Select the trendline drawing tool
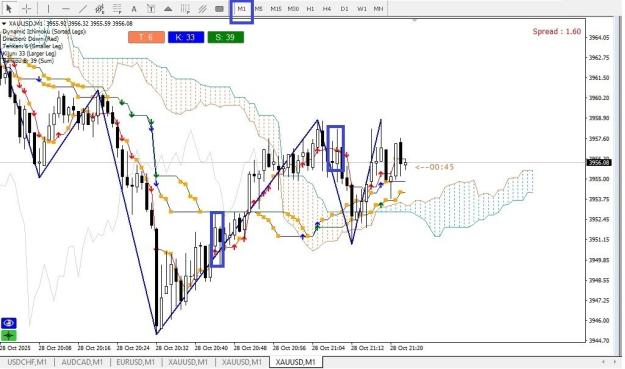 (x=83, y=8)
